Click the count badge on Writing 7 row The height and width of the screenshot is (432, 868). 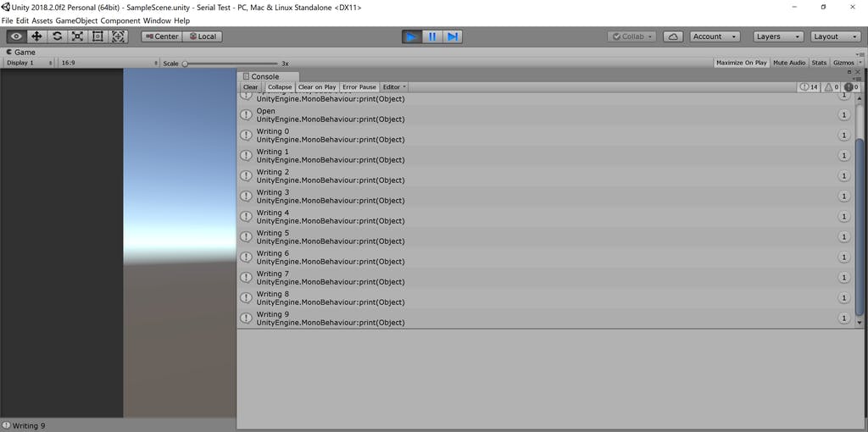tap(844, 278)
